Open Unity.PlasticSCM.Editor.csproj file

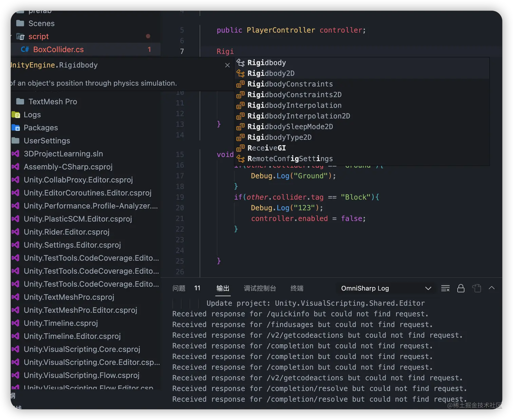click(x=85, y=219)
